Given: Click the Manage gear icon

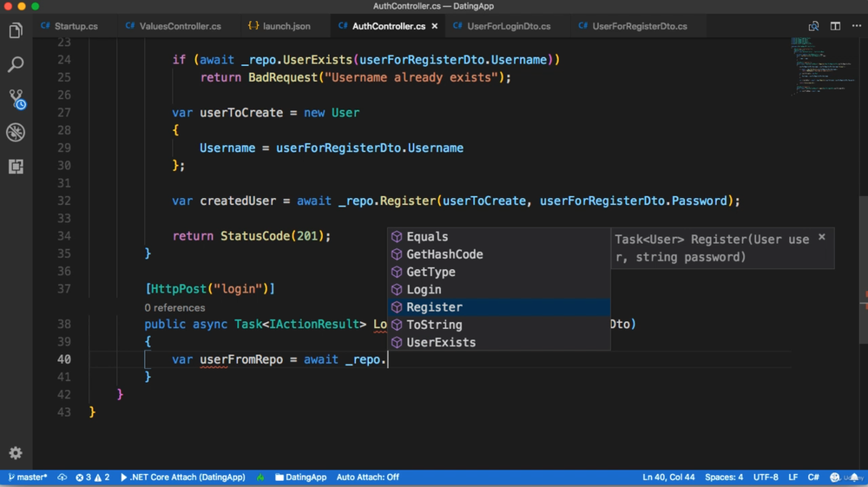Looking at the screenshot, I should pyautogui.click(x=16, y=453).
